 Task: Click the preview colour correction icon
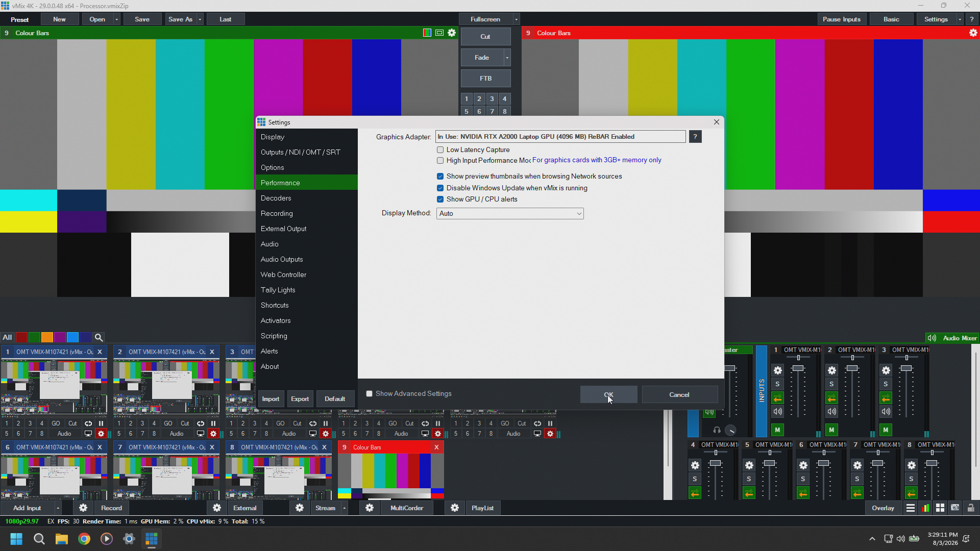pyautogui.click(x=427, y=33)
